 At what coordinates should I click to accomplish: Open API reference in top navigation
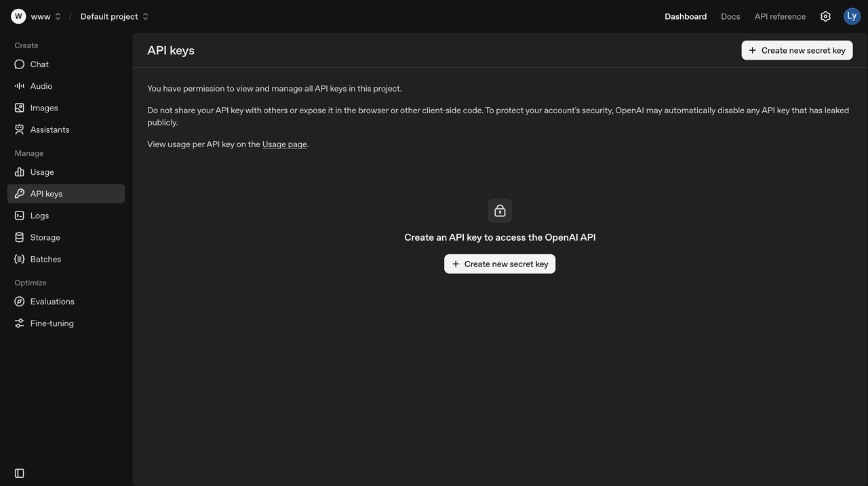(x=780, y=16)
